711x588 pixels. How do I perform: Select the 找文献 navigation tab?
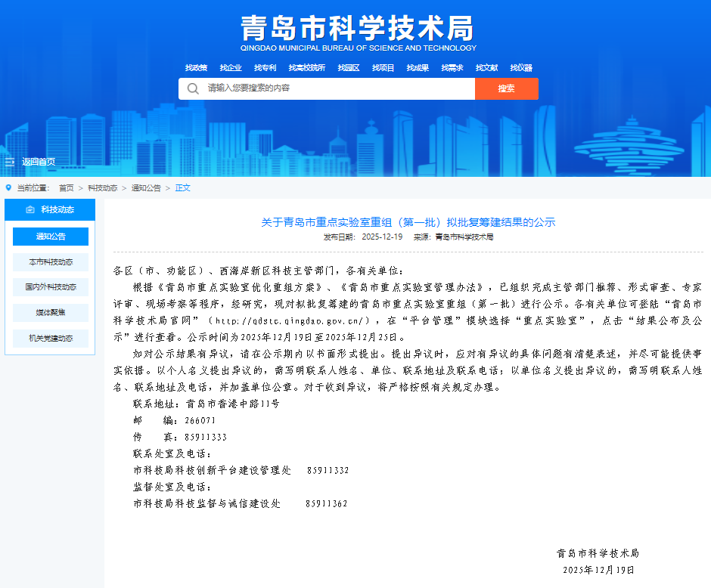point(487,67)
